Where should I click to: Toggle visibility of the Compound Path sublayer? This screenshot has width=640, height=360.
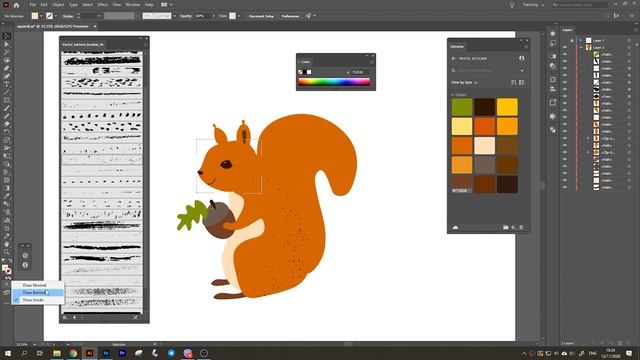point(565,96)
